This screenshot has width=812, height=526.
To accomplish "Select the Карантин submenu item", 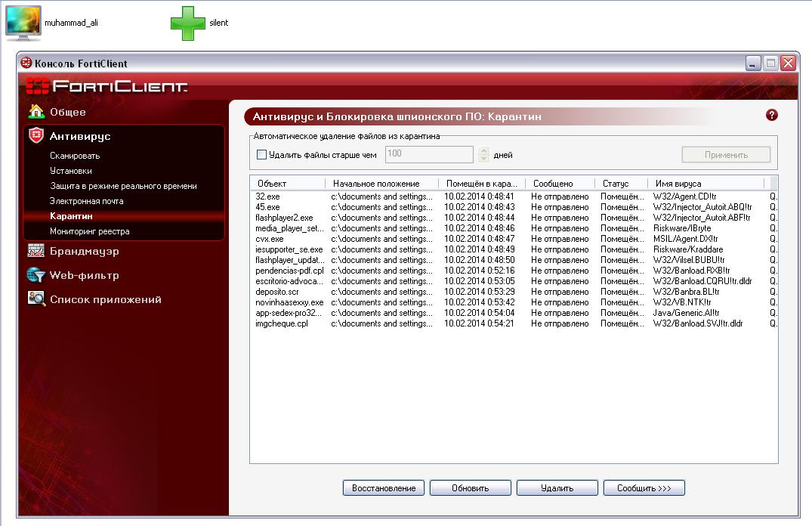I will tap(71, 216).
